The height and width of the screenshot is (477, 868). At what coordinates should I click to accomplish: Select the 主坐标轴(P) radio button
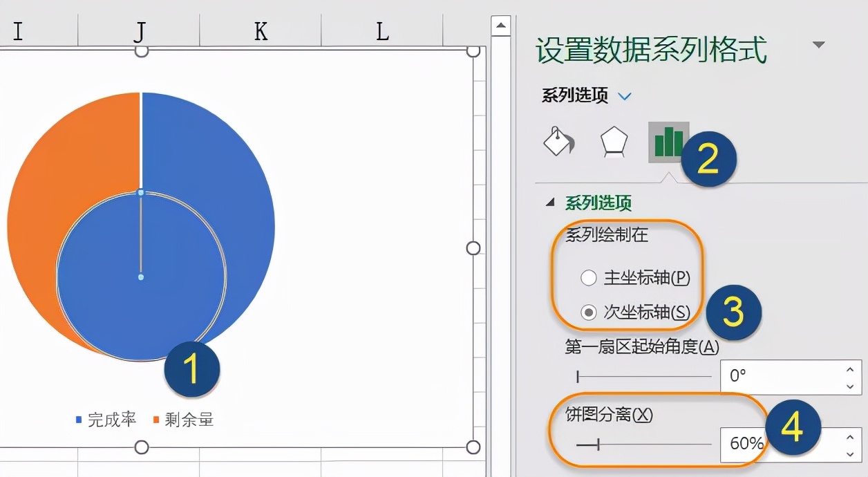(x=589, y=277)
